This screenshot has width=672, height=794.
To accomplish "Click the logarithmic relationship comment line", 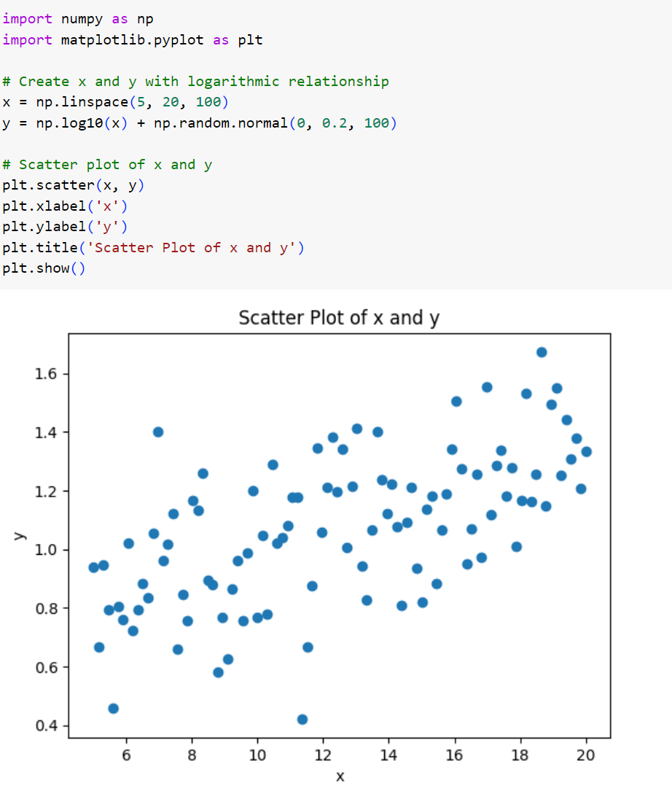I will tap(196, 82).
